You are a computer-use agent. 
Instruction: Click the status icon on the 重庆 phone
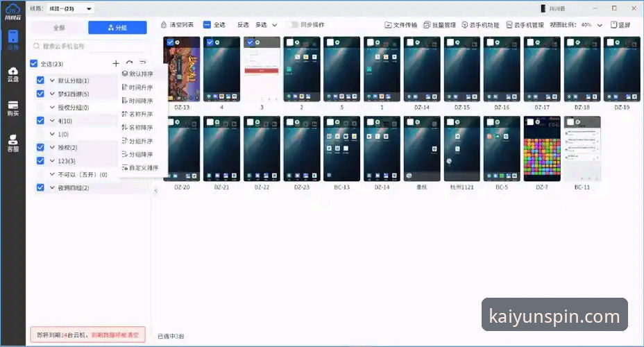(417, 122)
